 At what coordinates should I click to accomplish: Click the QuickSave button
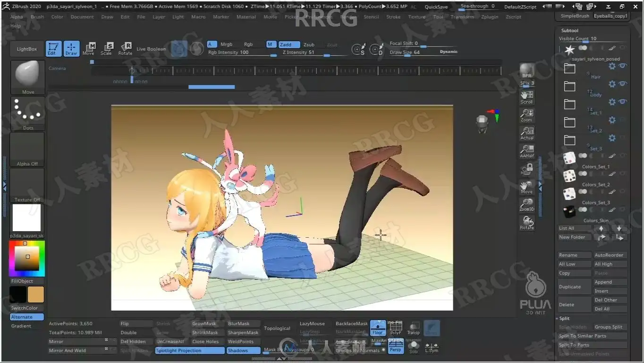436,7
